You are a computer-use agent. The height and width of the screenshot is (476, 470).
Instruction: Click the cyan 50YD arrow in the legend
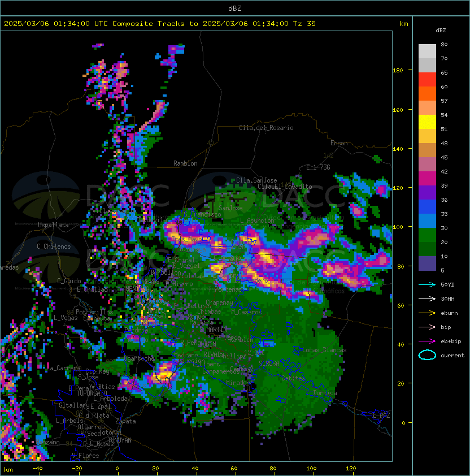427,285
